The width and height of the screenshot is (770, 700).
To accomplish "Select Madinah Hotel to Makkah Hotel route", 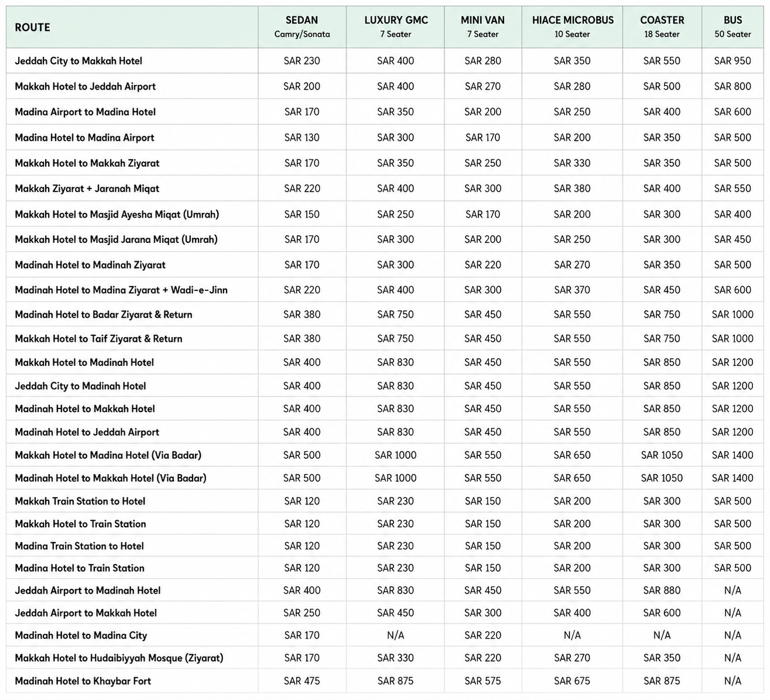I will point(85,409).
